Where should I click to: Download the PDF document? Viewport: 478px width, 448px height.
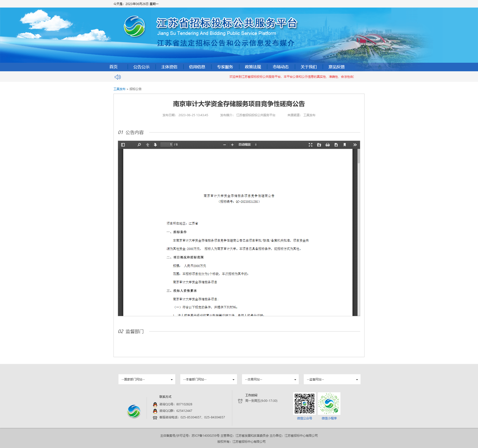(336, 145)
